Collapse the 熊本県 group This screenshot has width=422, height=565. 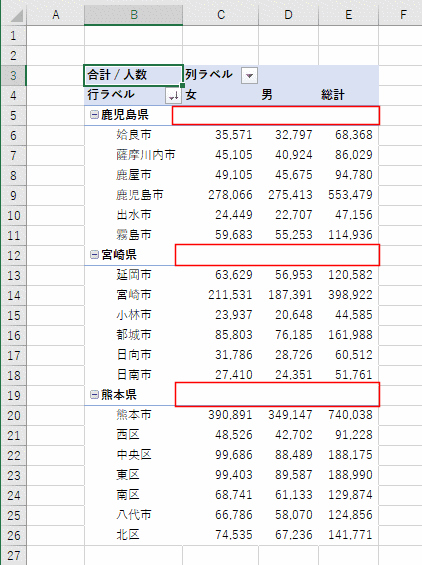point(94,395)
